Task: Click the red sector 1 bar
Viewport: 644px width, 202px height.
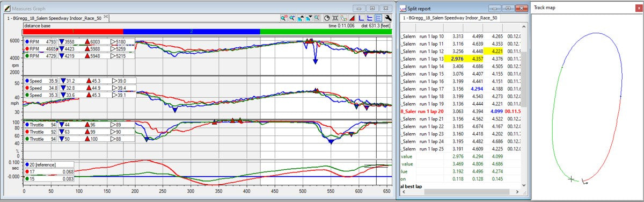Action: tap(73, 32)
